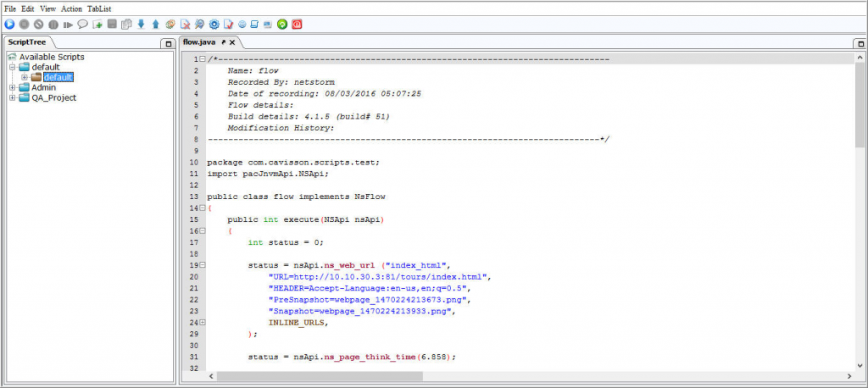Collapse the header comment fold at line 1

[x=203, y=59]
